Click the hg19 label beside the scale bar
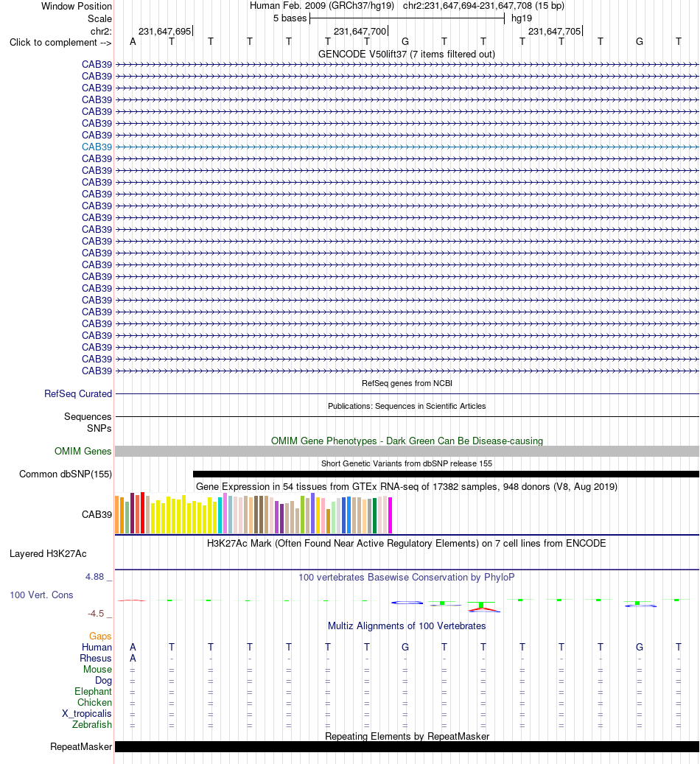Screen dimensions: 700x764 [522, 18]
